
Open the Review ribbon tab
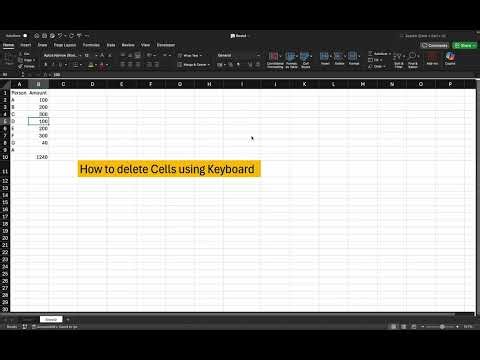point(128,45)
